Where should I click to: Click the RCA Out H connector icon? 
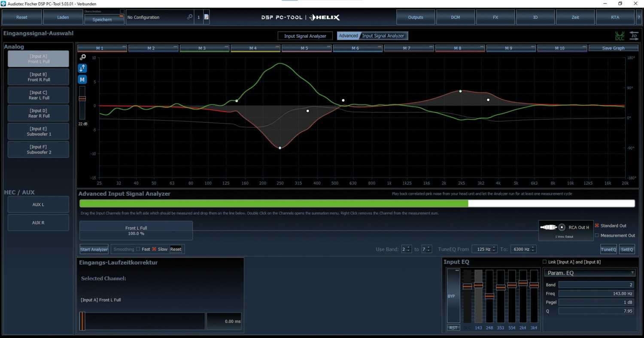(x=553, y=227)
